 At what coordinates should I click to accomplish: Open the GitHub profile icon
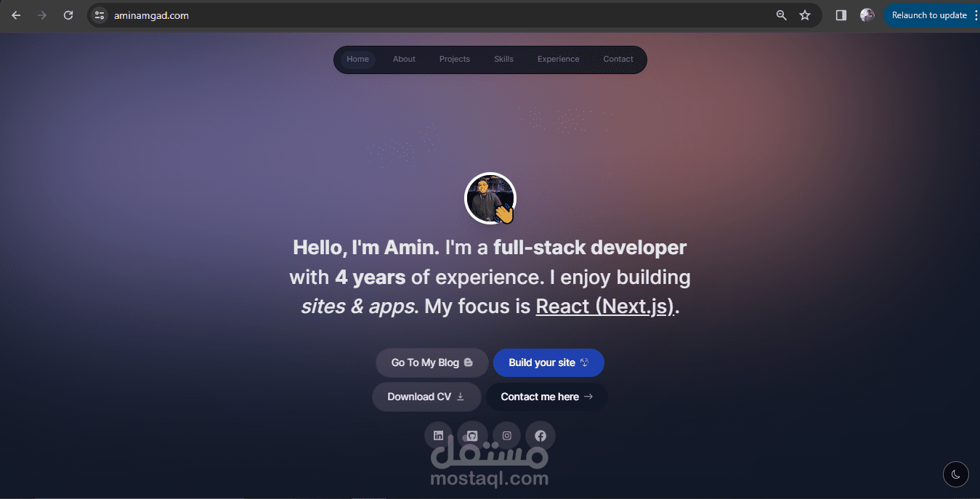472,435
